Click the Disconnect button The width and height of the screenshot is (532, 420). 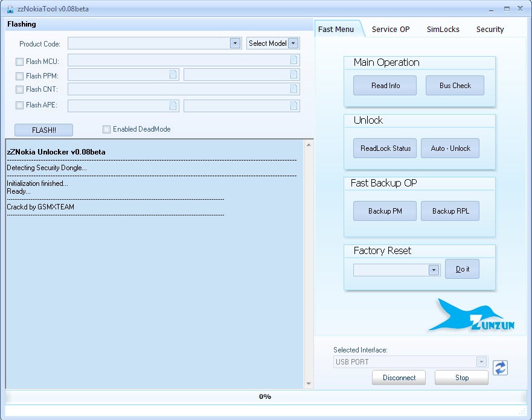tap(399, 378)
